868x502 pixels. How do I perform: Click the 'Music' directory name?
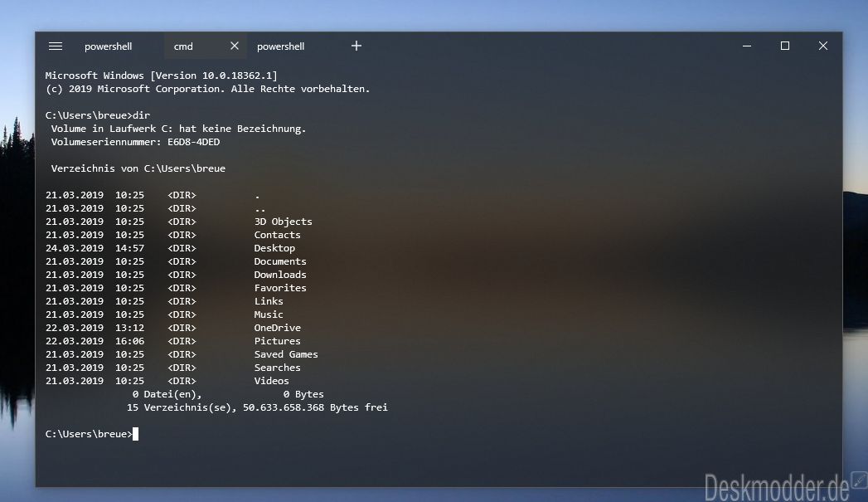[269, 314]
